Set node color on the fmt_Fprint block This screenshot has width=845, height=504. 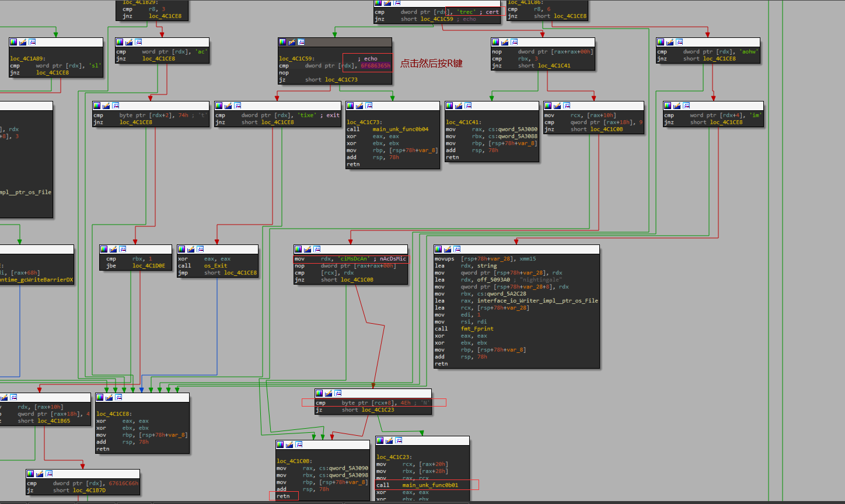pyautogui.click(x=439, y=249)
